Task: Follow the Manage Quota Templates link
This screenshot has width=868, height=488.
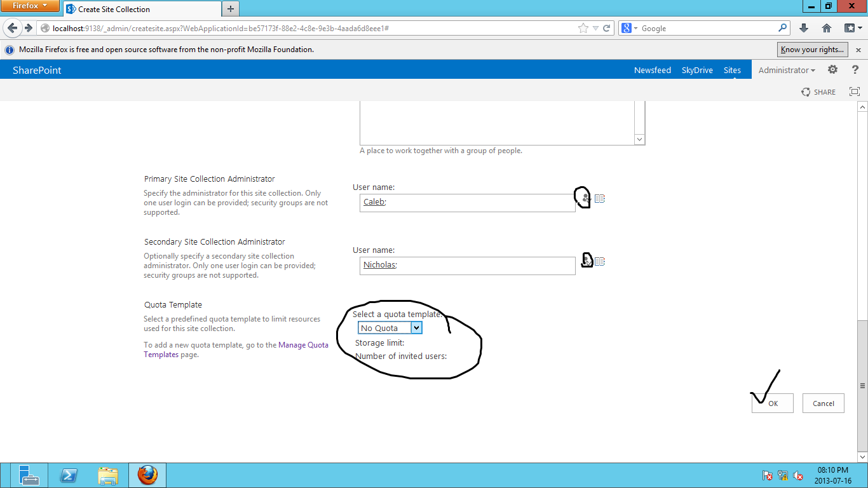Action: point(236,350)
